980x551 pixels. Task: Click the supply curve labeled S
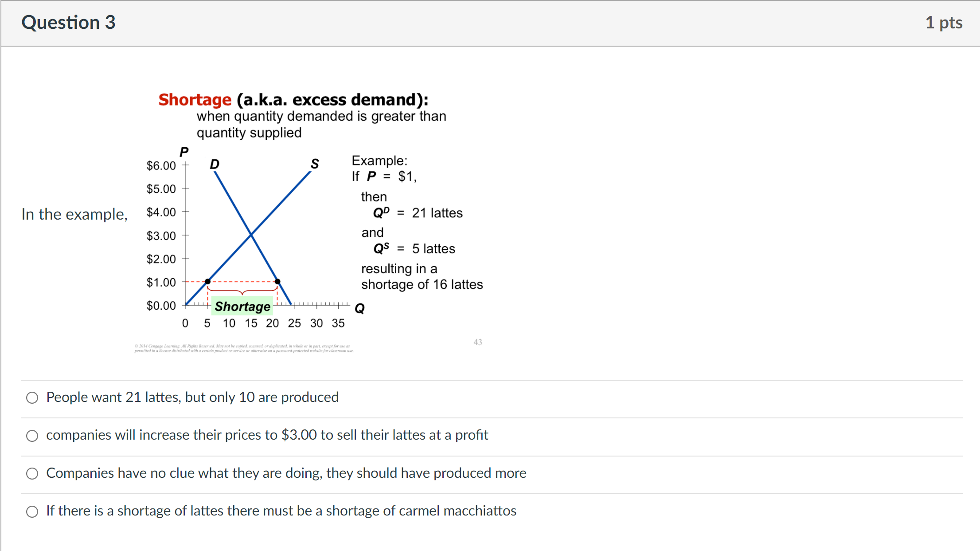pos(315,164)
